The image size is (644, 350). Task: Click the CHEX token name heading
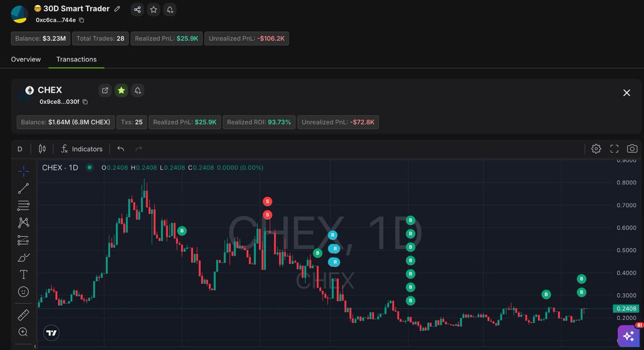point(50,90)
